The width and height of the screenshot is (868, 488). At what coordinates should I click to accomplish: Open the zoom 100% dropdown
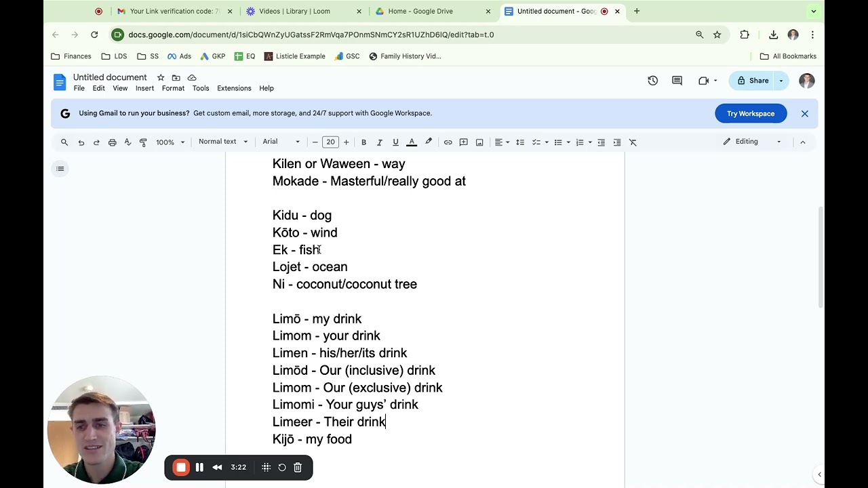pos(170,142)
